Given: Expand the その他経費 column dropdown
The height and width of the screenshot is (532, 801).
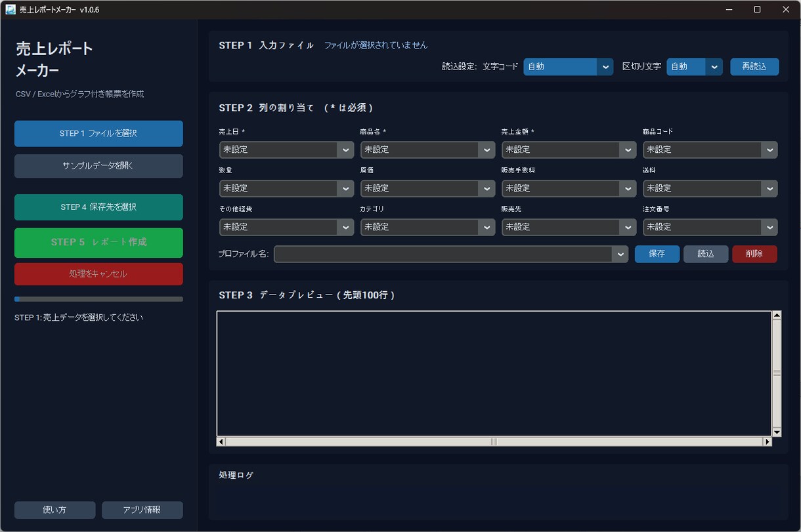Looking at the screenshot, I should tap(286, 227).
